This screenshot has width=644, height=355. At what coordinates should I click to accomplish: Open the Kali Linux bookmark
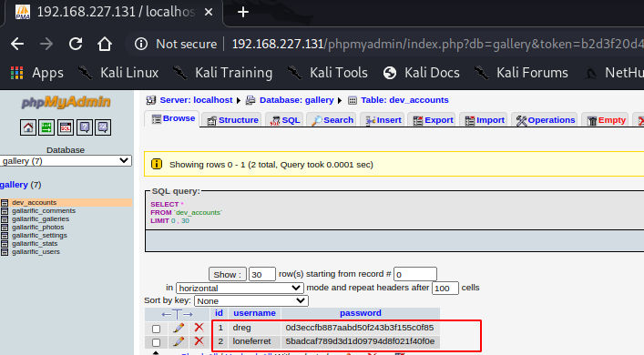pyautogui.click(x=118, y=73)
